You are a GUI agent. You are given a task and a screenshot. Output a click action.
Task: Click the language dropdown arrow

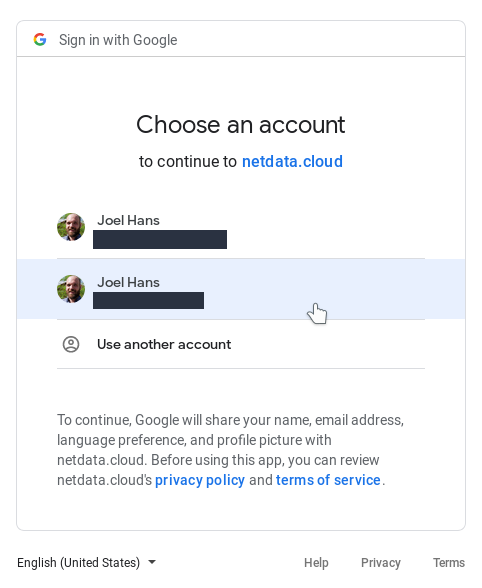(152, 562)
